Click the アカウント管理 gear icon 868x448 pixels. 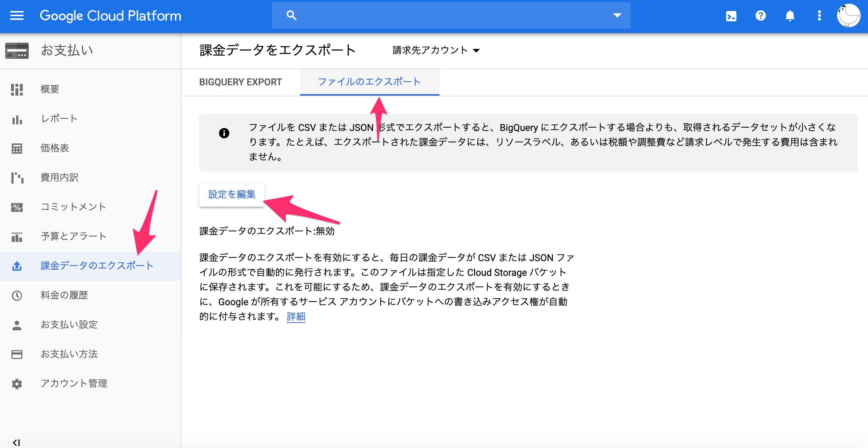point(17,384)
